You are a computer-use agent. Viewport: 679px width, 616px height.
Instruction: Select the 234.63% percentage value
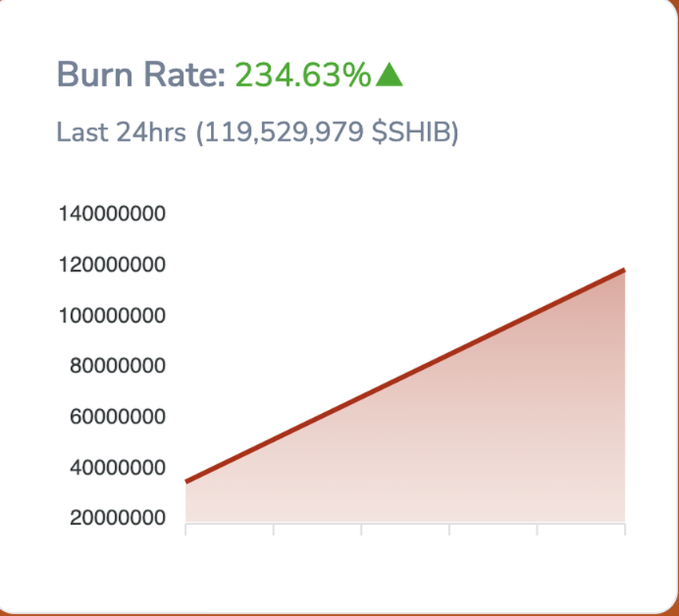click(x=301, y=77)
